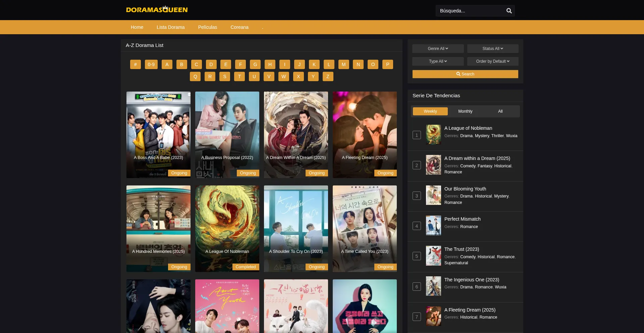Select Fantasy genre under A Dream within a Dream
Screen dimensions: 644x333
[x=485, y=166]
